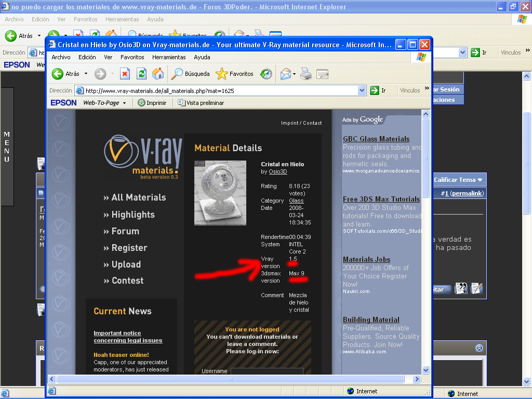Image resolution: width=532 pixels, height=399 pixels.
Task: Open Imprint / Contact link
Action: coord(301,123)
